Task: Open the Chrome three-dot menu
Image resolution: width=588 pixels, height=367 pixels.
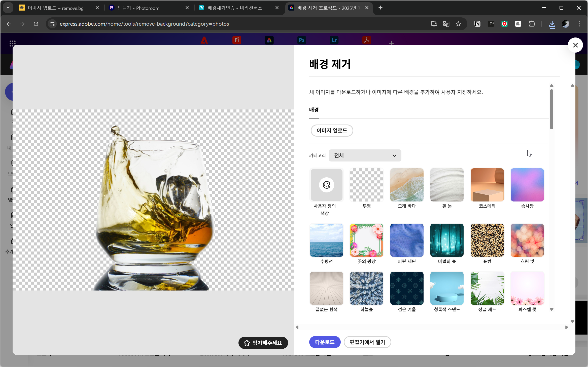Action: [579, 24]
